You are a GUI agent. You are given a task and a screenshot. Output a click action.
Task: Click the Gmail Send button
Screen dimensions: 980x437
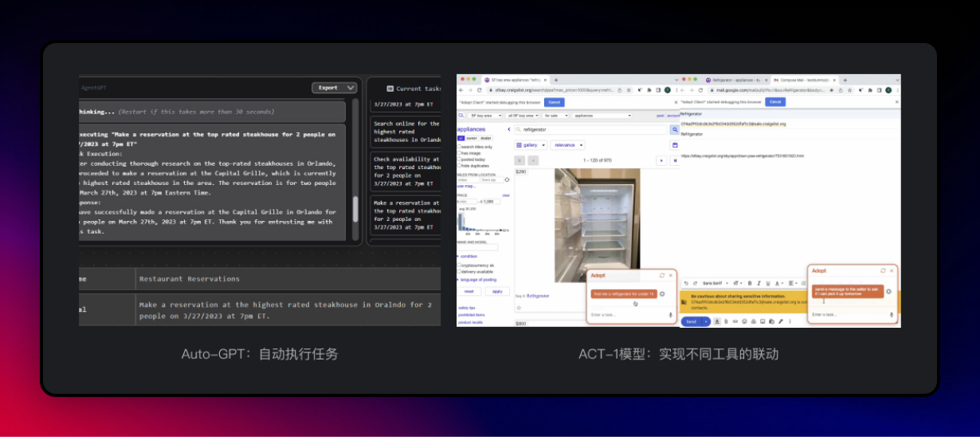point(691,321)
